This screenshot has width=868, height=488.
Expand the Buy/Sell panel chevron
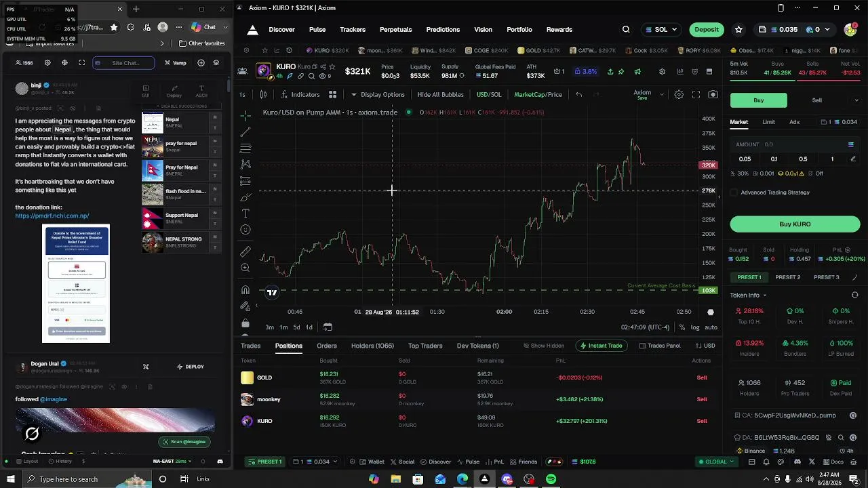[856, 100]
